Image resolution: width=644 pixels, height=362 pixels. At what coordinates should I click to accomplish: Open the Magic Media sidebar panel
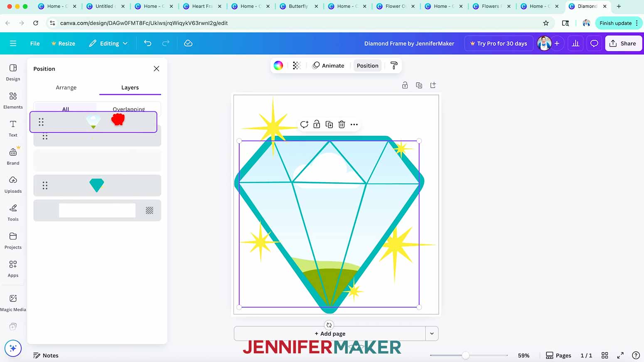coord(13,303)
